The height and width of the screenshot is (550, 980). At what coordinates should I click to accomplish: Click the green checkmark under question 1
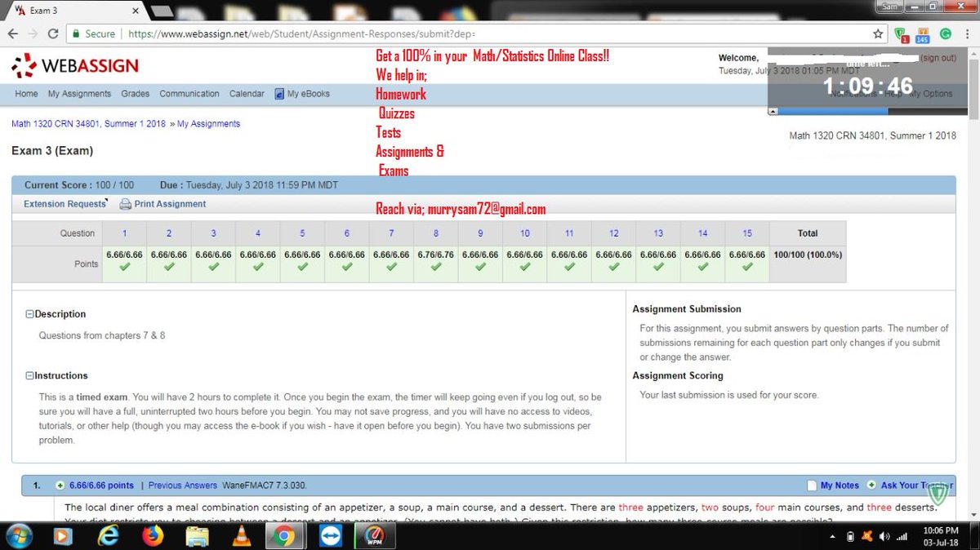(x=124, y=267)
